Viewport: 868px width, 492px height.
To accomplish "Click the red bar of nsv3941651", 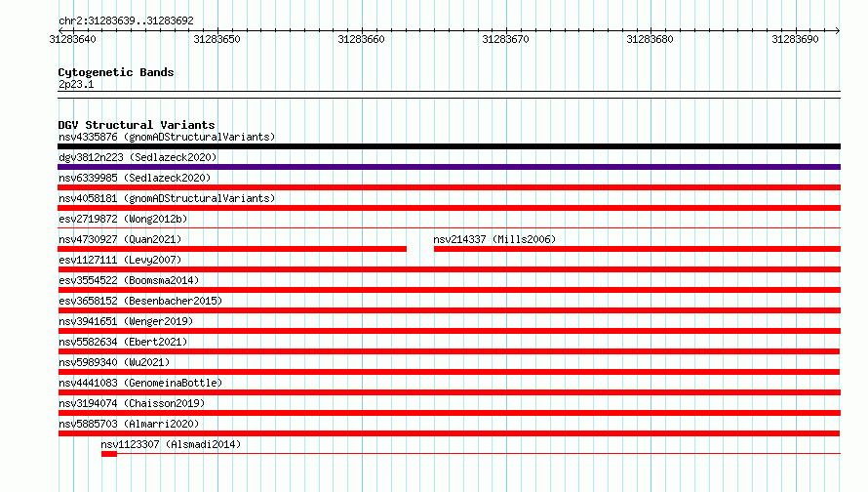I will click(449, 331).
